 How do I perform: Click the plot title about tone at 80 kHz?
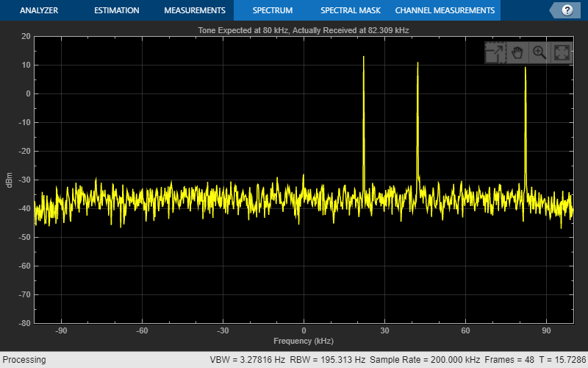pyautogui.click(x=303, y=30)
